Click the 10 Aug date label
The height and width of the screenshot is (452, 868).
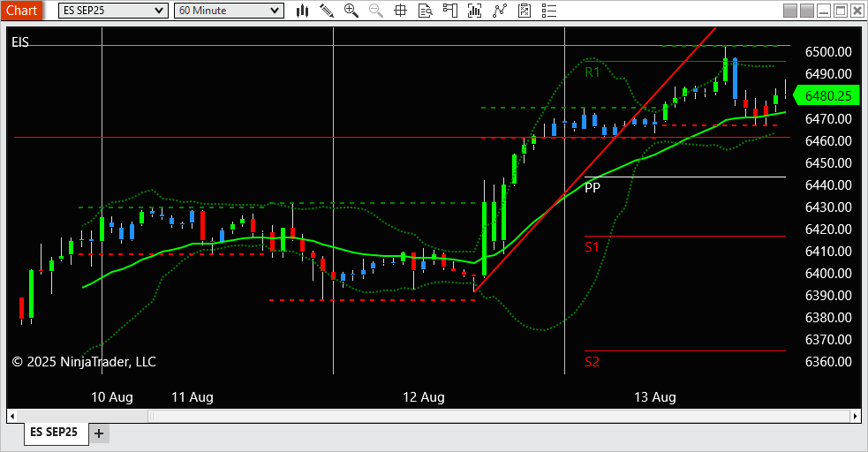click(x=112, y=397)
